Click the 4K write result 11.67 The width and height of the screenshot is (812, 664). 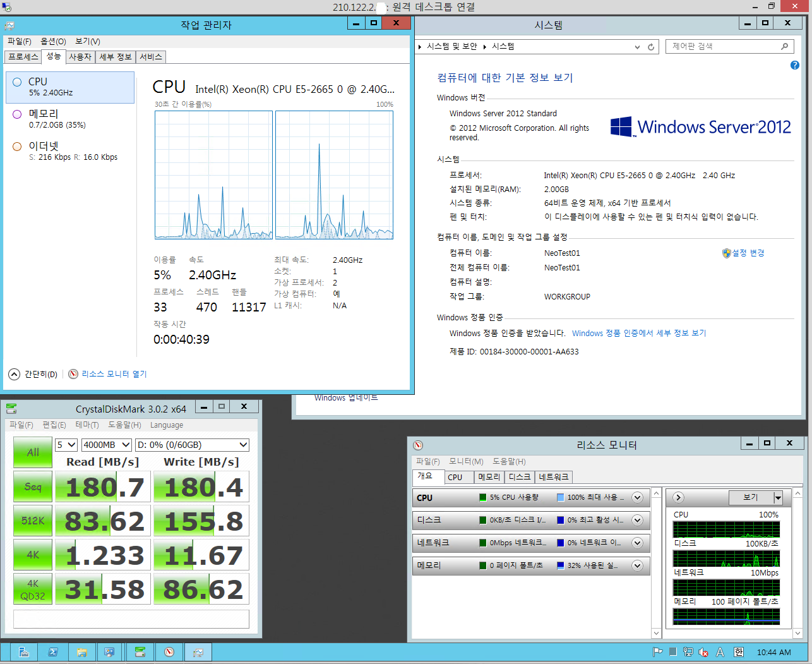coord(201,555)
